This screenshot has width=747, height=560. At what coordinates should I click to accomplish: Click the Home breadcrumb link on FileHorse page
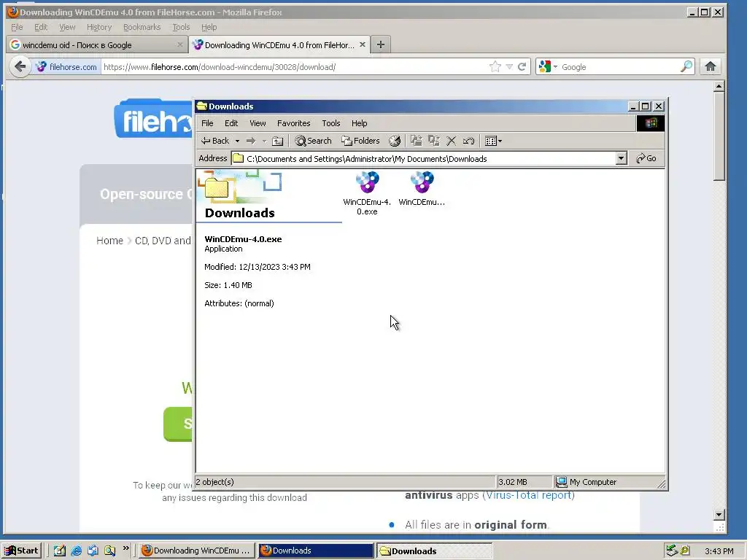tap(109, 241)
